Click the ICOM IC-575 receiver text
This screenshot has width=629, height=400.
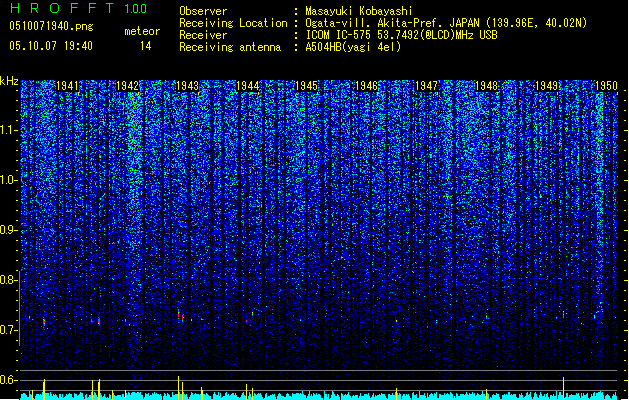pyautogui.click(x=401, y=35)
